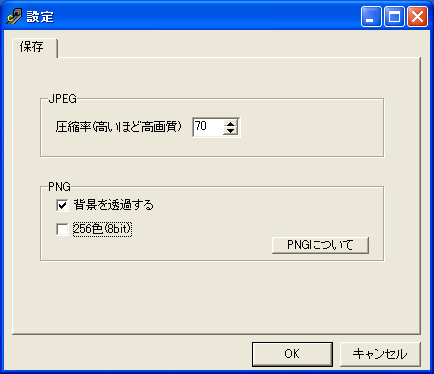434x374 pixels.
Task: Dismiss the dialog with the キャンセル button
Action: click(380, 354)
